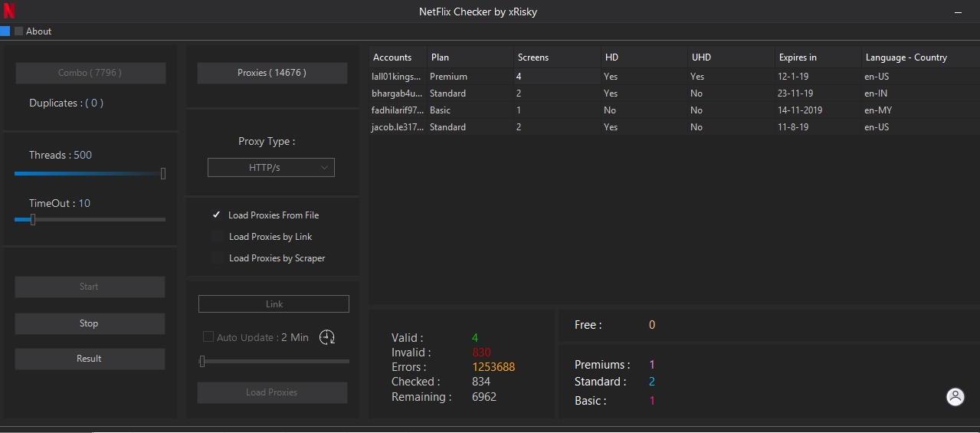Click the Auto Update interval slider handle

[202, 361]
